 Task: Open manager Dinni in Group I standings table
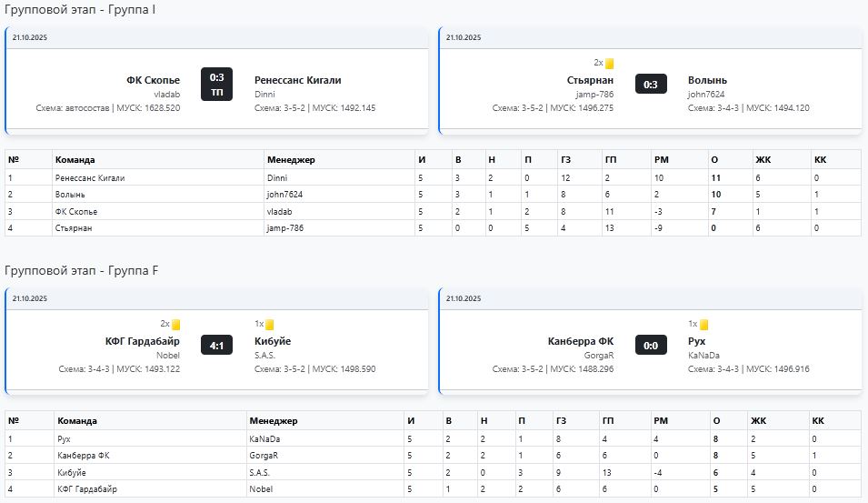276,177
